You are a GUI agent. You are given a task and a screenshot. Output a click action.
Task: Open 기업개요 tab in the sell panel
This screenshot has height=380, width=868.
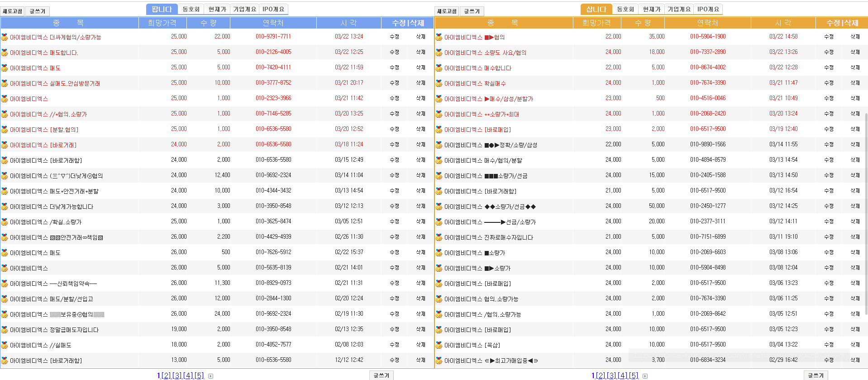click(x=245, y=9)
